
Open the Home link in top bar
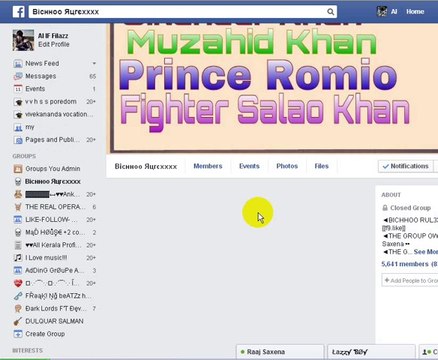[415, 12]
